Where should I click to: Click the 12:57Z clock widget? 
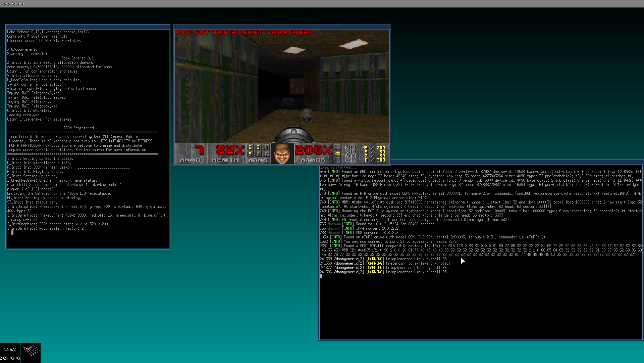(10, 350)
